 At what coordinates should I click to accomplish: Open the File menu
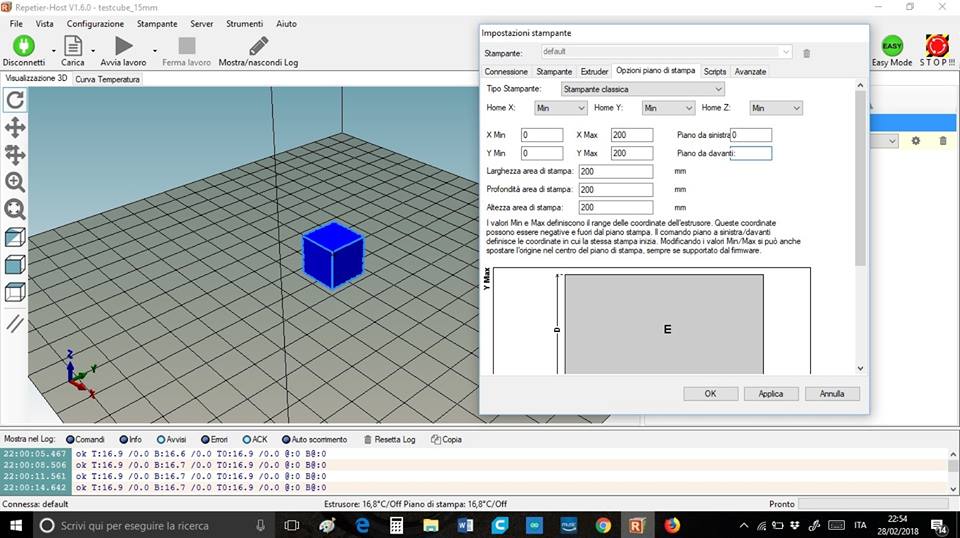17,24
